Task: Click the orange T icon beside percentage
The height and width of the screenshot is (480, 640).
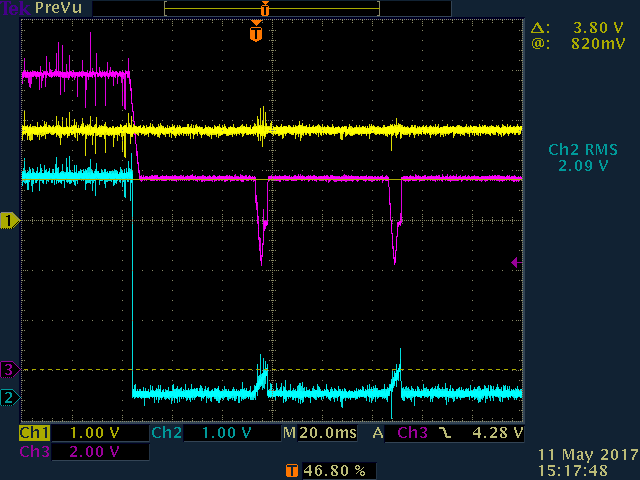Action: pyautogui.click(x=291, y=471)
